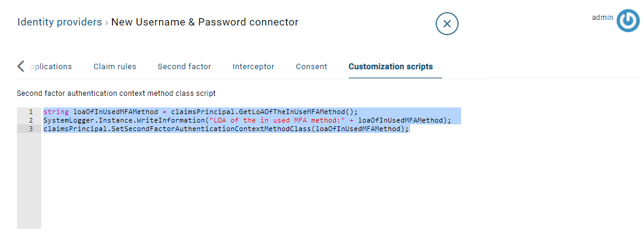Select line number 1 in gutter

click(x=30, y=112)
